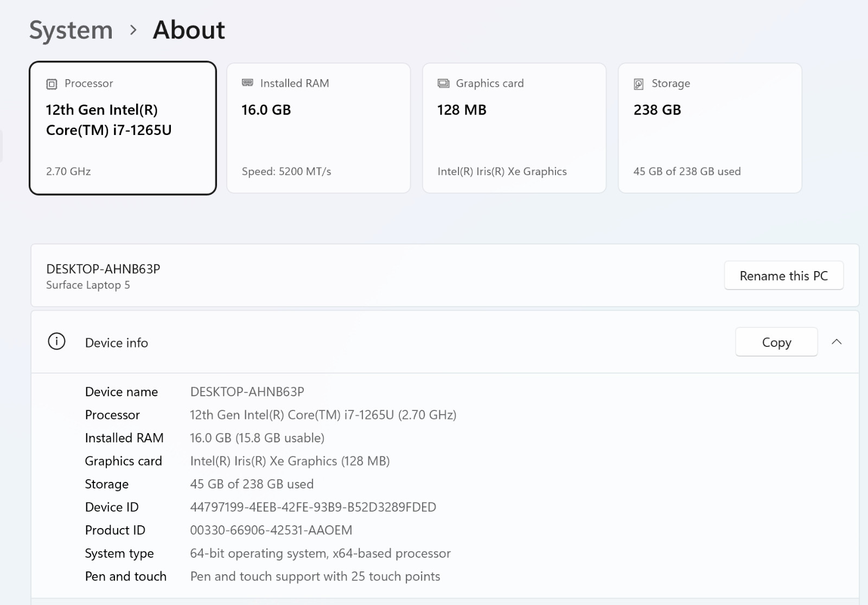Open the Graphics card 128 MB card
Image resolution: width=868 pixels, height=605 pixels.
click(514, 128)
